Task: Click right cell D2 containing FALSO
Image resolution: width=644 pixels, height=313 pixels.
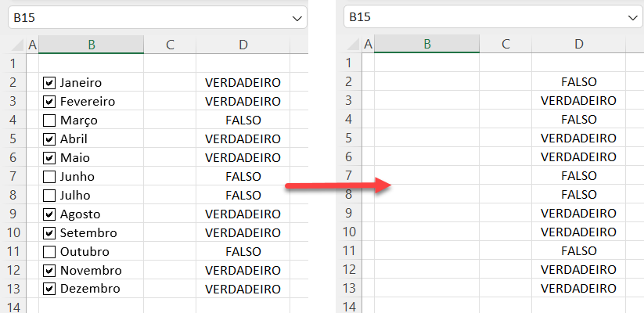Action: 578,82
